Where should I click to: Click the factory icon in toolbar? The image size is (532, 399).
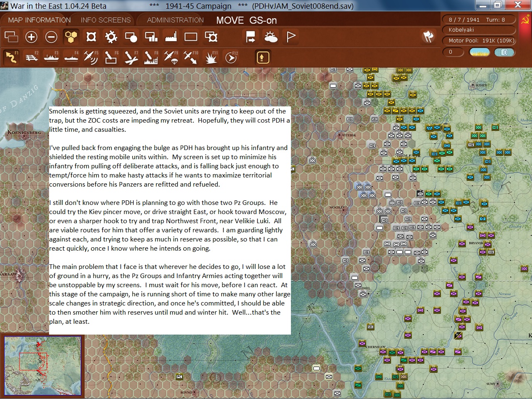tap(171, 37)
